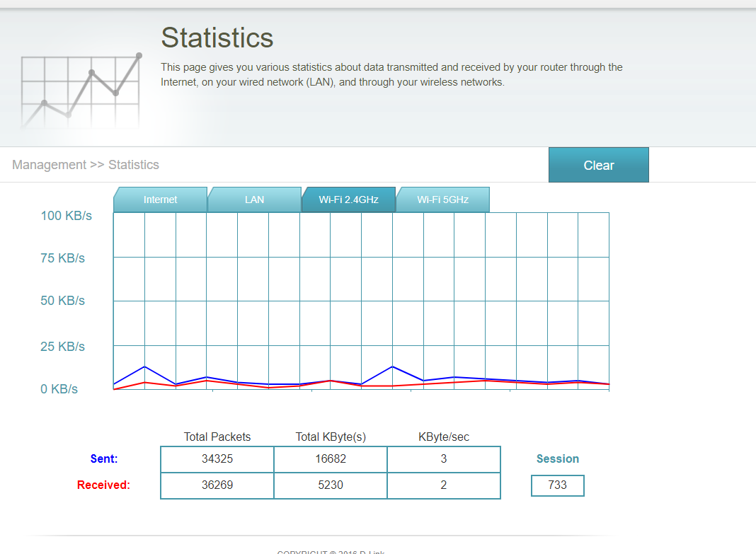Click the Management breadcrumb link
Screen dimensions: 756x554
coord(49,165)
